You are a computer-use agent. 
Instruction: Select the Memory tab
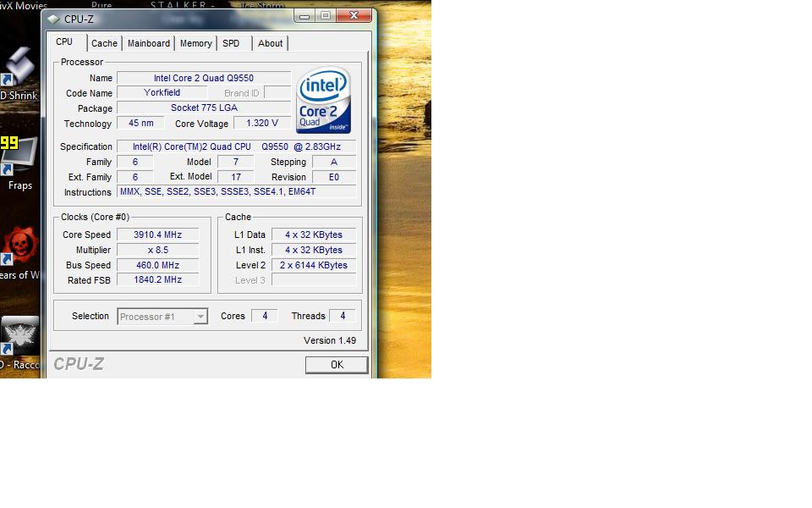coord(195,43)
